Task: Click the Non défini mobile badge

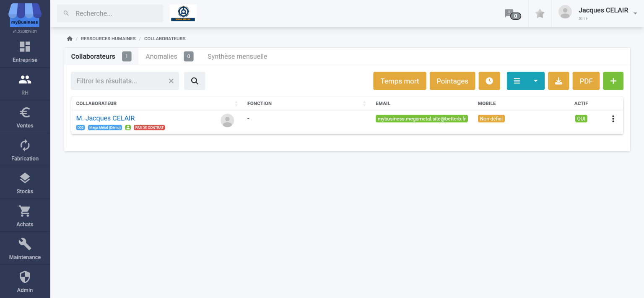Action: 491,119
